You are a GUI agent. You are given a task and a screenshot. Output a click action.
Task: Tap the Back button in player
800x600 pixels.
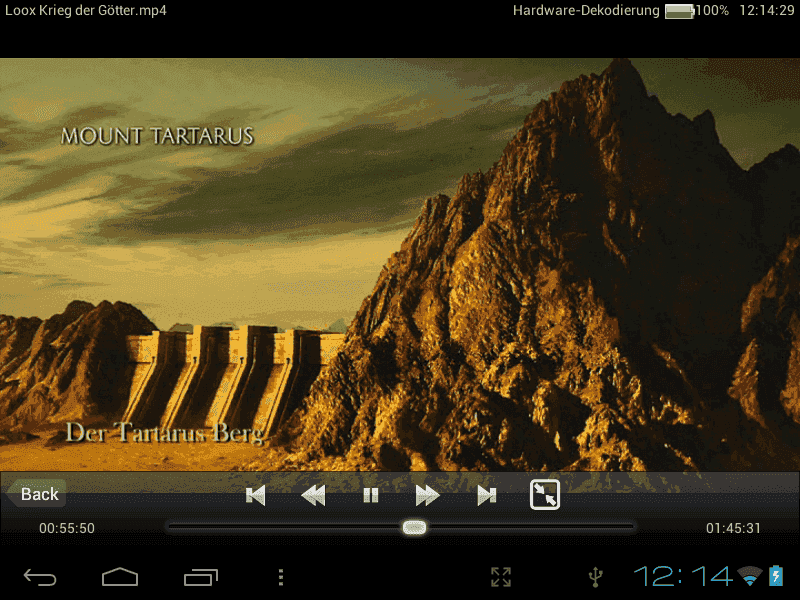[37, 494]
